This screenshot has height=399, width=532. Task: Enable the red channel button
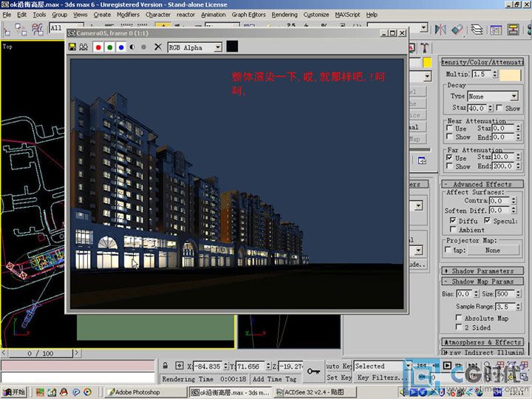click(x=98, y=47)
